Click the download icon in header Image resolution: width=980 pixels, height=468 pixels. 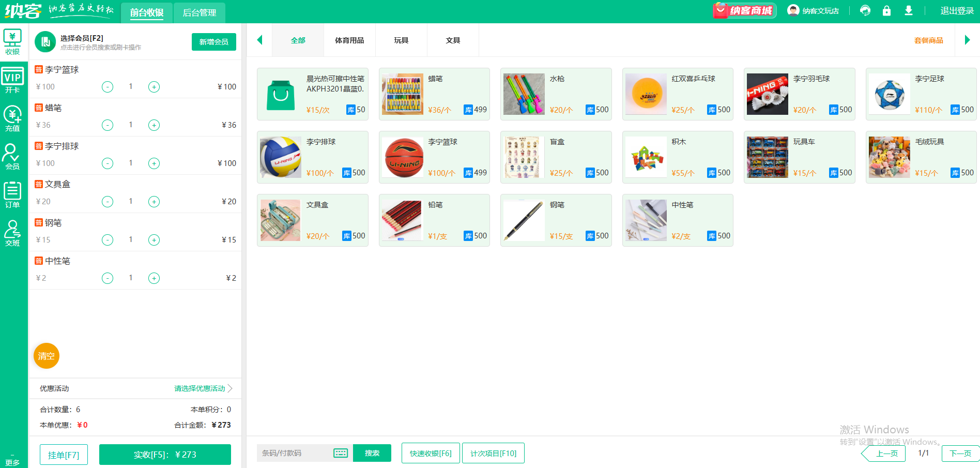point(908,11)
